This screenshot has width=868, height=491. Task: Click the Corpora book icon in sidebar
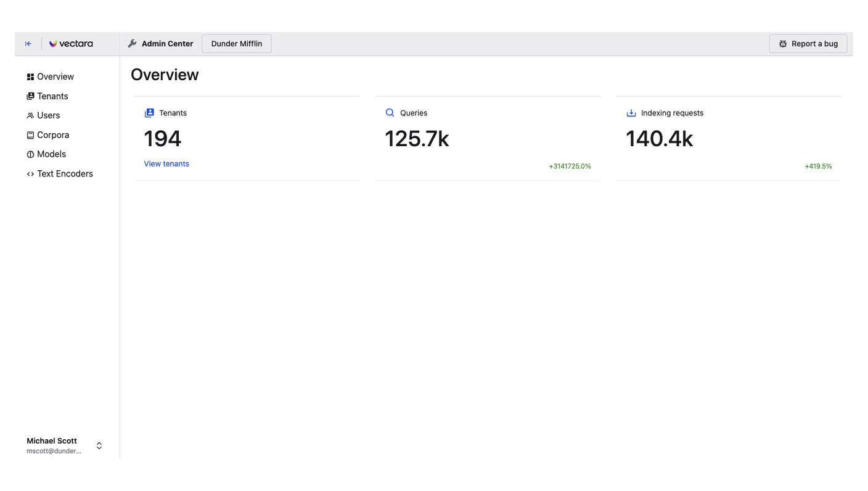[30, 135]
